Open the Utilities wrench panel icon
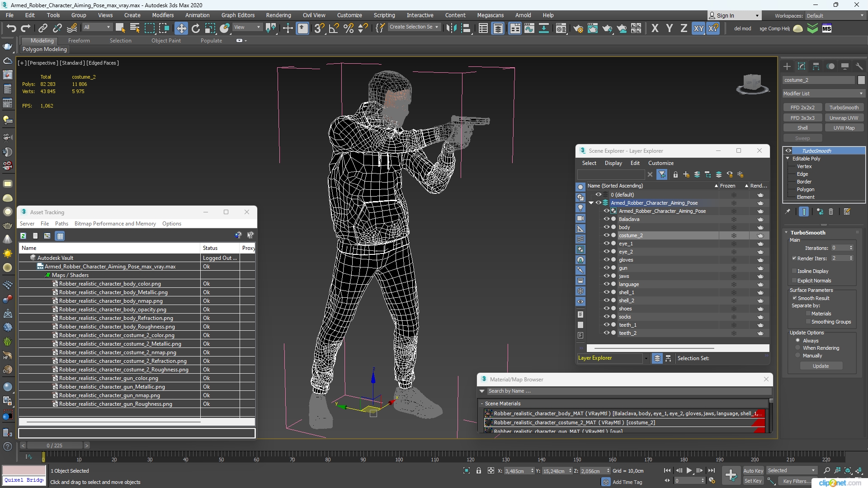Image resolution: width=868 pixels, height=488 pixels. 859,66
